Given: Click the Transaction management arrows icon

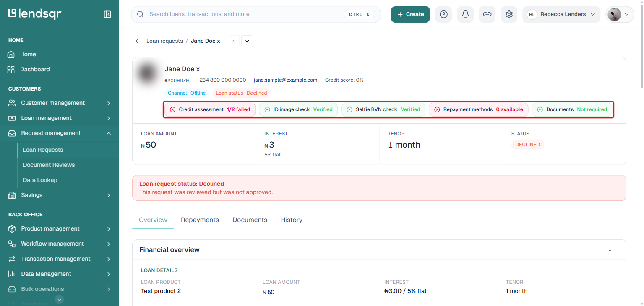Looking at the screenshot, I should point(12,259).
